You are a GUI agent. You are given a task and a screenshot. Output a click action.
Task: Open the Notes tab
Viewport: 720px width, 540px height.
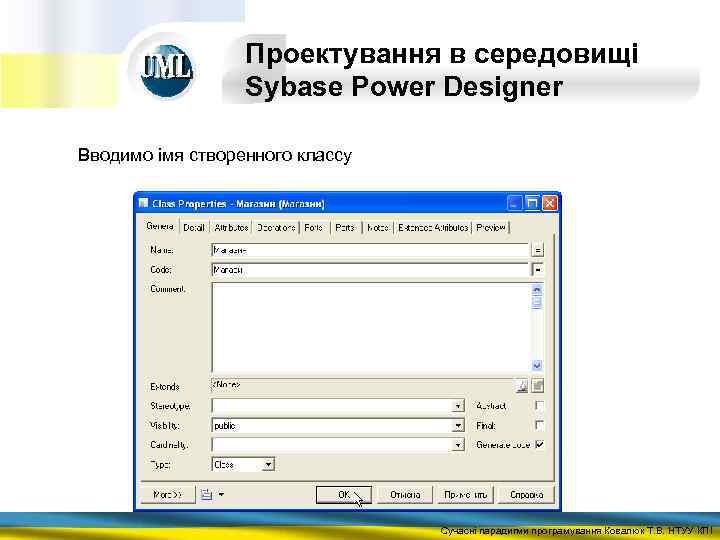(378, 227)
